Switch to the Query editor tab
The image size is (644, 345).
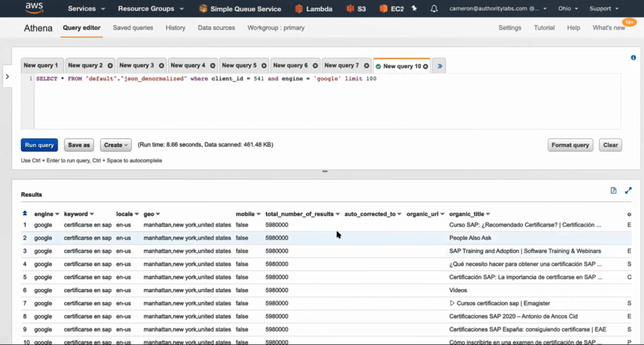tap(81, 28)
